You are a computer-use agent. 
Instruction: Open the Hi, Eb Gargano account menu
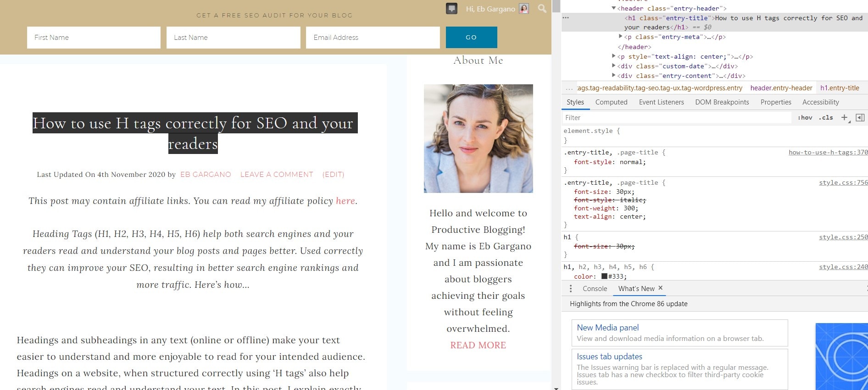tap(490, 9)
